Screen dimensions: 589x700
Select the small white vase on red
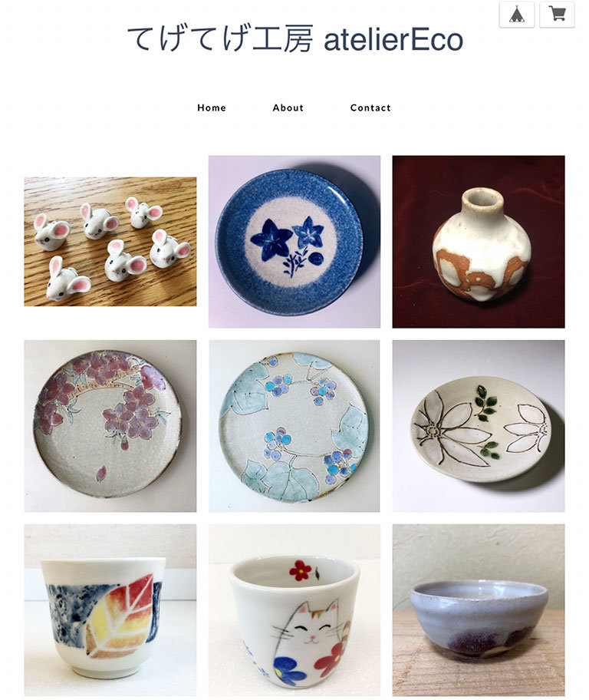click(479, 242)
